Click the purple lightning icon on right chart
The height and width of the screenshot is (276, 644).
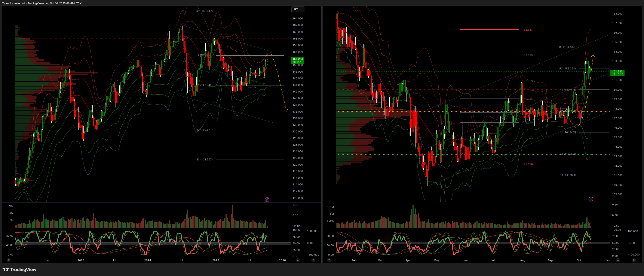[x=591, y=199]
